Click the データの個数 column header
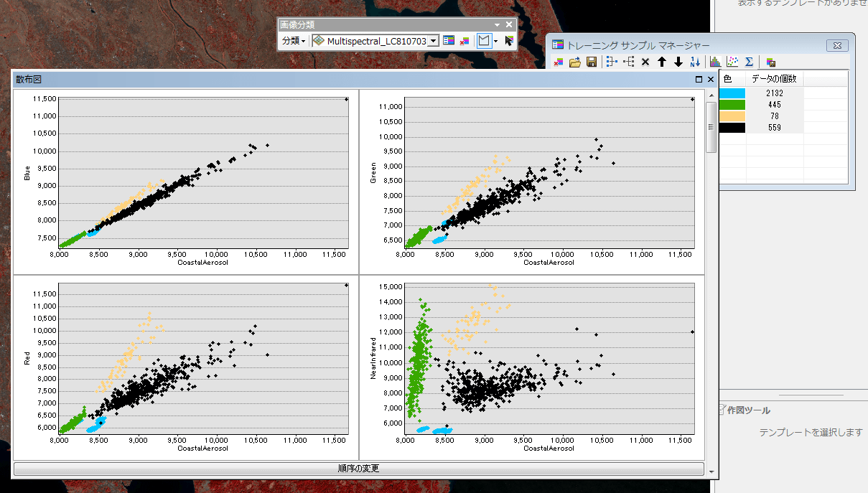 774,79
